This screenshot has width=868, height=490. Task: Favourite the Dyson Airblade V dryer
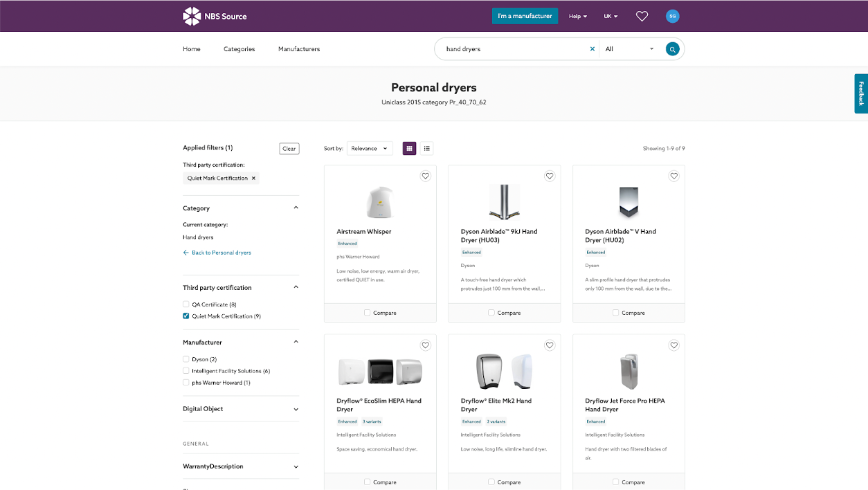[674, 176]
